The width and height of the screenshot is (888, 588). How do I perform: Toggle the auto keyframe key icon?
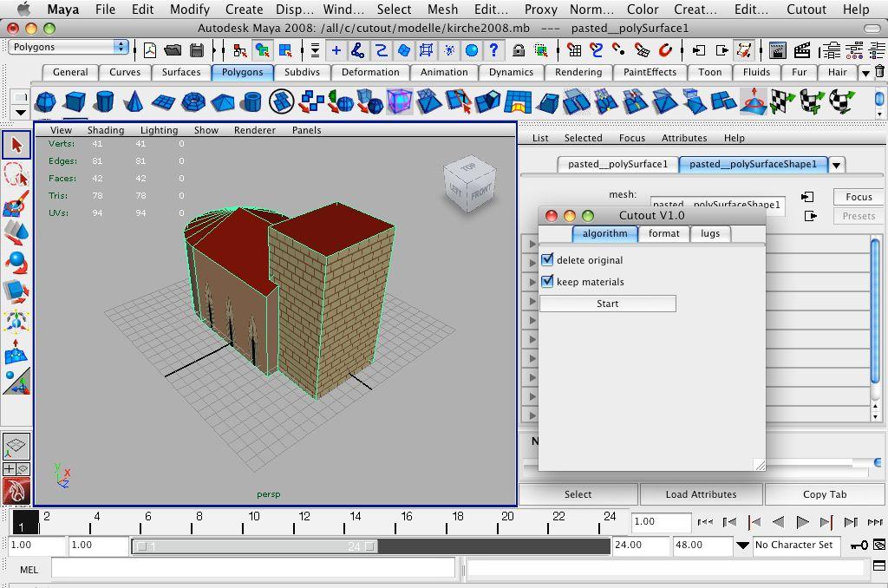click(859, 545)
